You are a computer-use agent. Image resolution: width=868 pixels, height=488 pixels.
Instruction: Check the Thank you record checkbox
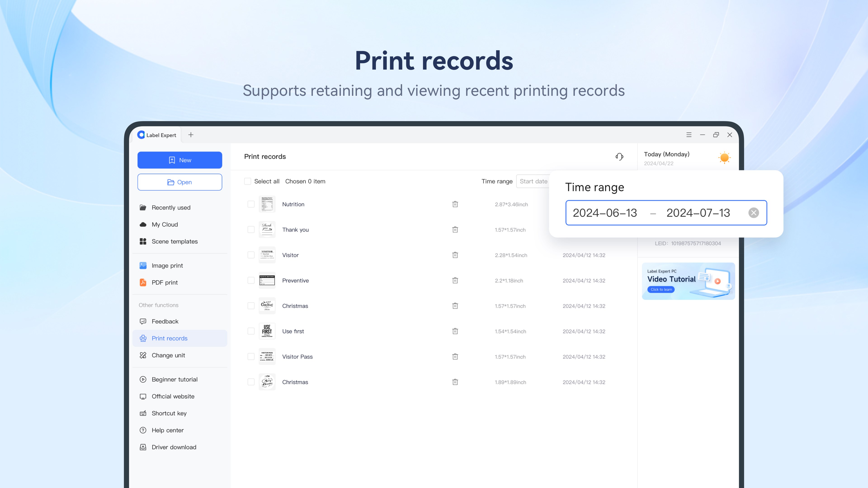[x=251, y=229]
